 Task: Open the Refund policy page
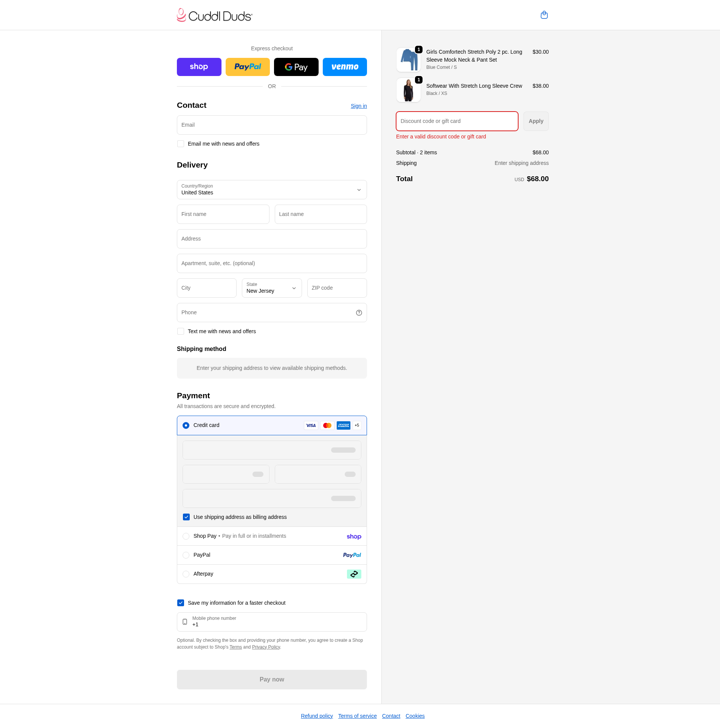click(316, 716)
